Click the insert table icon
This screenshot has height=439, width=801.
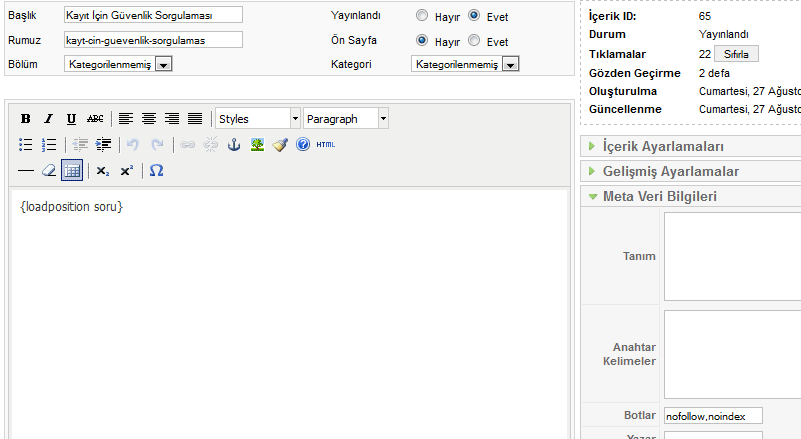(x=72, y=171)
